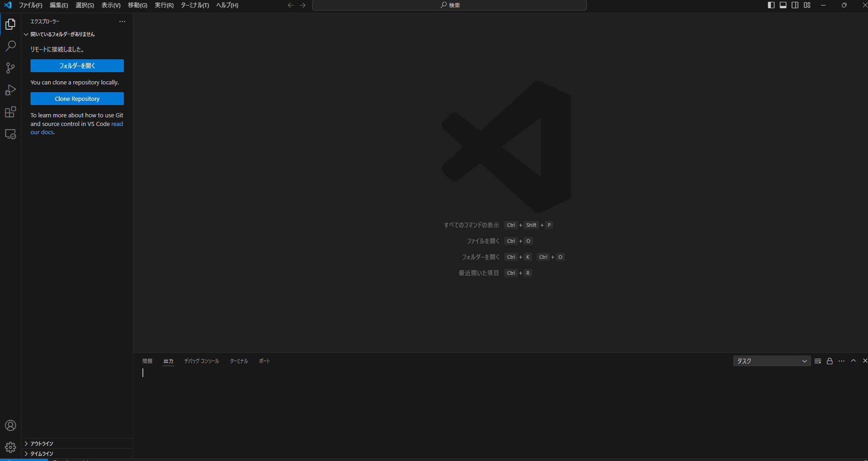Image resolution: width=868 pixels, height=461 pixels.
Task: Open the 編集(E) menu
Action: (x=59, y=5)
